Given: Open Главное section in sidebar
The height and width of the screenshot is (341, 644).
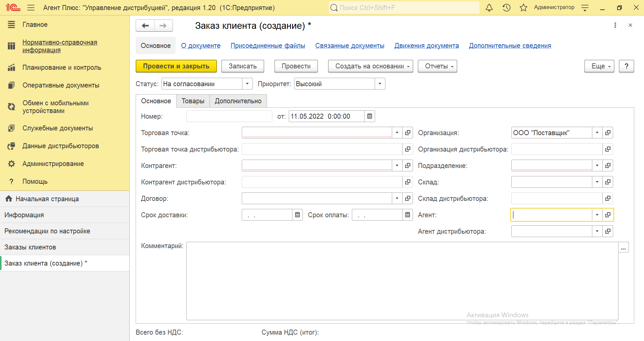Looking at the screenshot, I should pyautogui.click(x=64, y=24).
